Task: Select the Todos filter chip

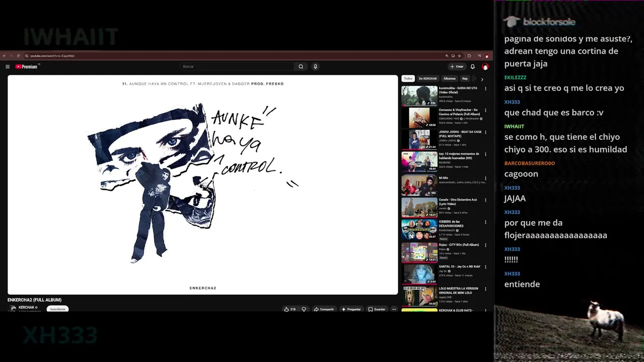Action: tap(408, 78)
